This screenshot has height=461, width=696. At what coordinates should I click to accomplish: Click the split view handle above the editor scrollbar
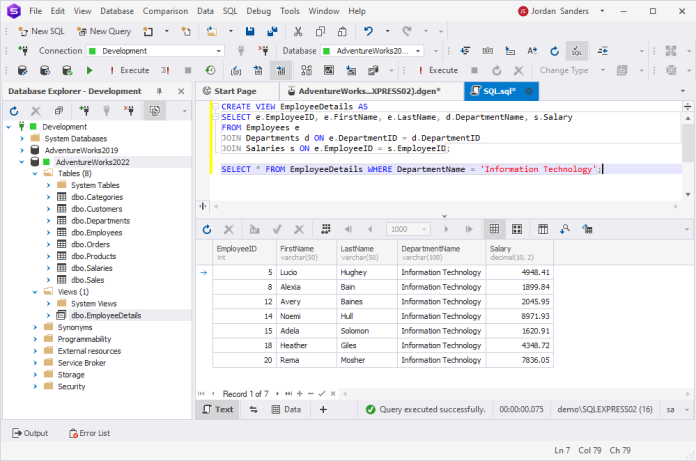click(x=687, y=106)
